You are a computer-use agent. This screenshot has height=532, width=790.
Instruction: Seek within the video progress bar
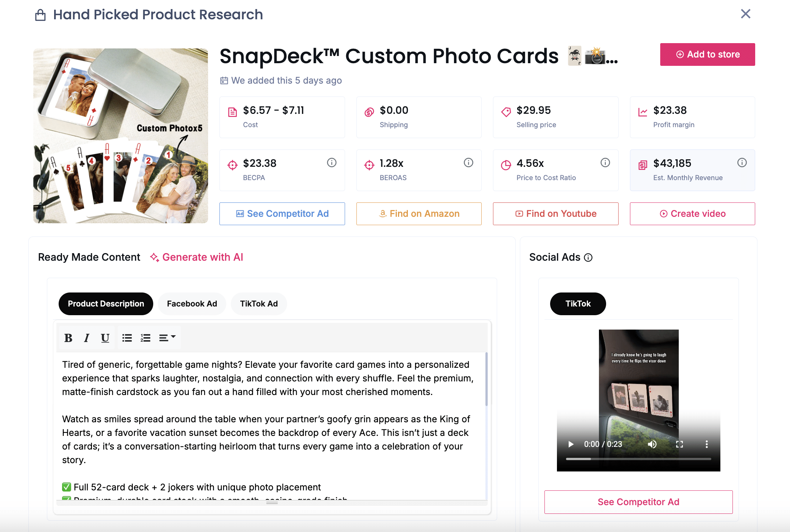click(638, 459)
